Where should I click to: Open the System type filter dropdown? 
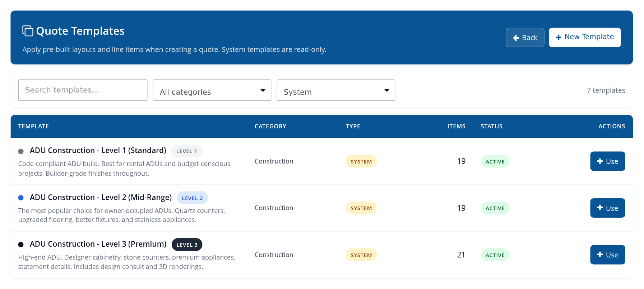point(336,90)
